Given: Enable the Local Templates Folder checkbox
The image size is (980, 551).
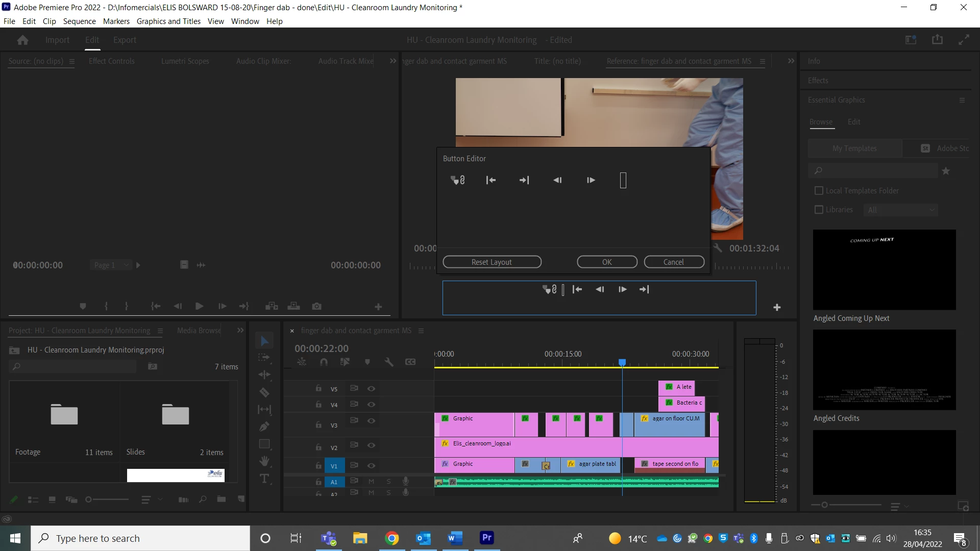Looking at the screenshot, I should [819, 190].
